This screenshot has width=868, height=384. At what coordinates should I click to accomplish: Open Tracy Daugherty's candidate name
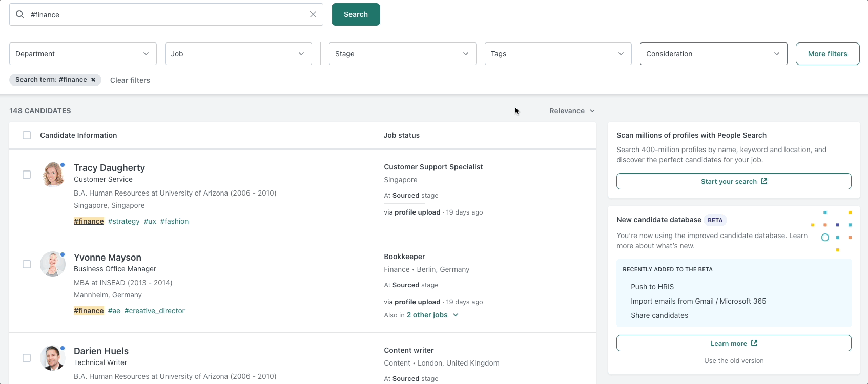pyautogui.click(x=109, y=168)
